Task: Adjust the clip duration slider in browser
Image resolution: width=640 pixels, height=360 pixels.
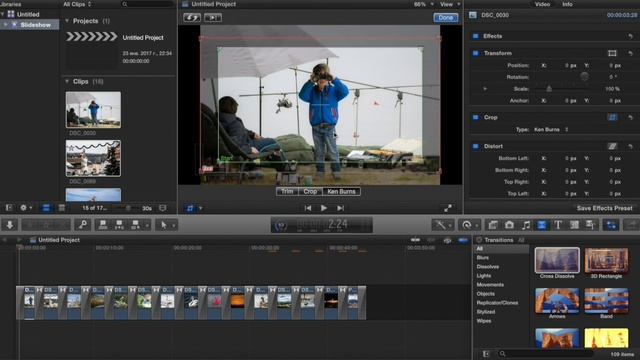Action: [128, 208]
